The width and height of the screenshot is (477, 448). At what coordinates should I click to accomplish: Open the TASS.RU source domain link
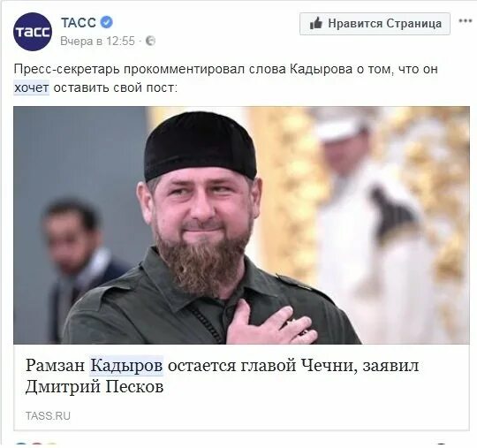pyautogui.click(x=48, y=415)
